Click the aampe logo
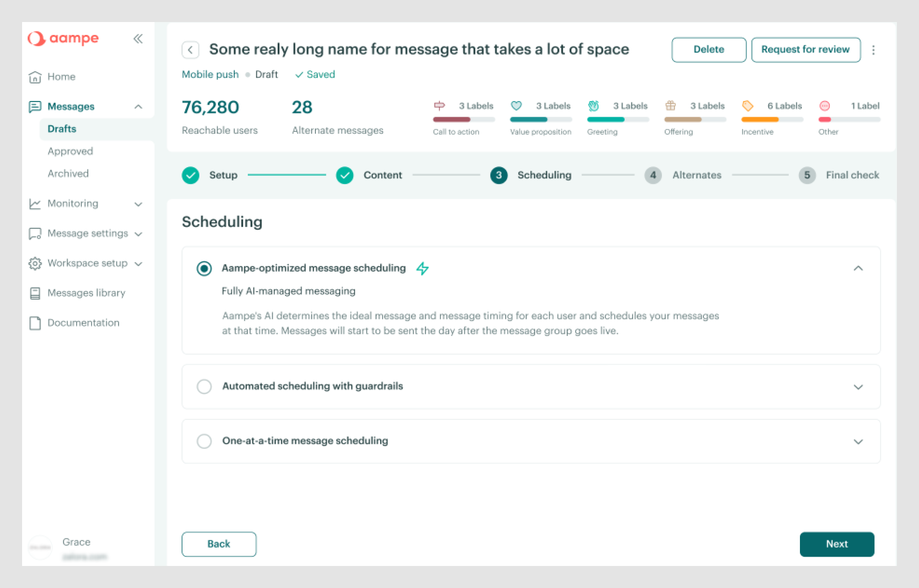Image resolution: width=919 pixels, height=588 pixels. point(63,39)
